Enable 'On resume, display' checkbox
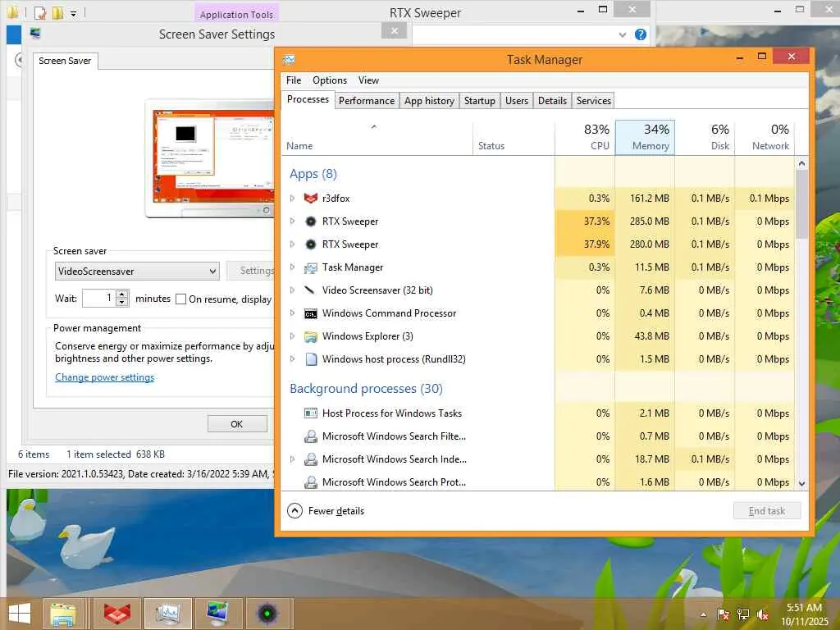 click(181, 299)
